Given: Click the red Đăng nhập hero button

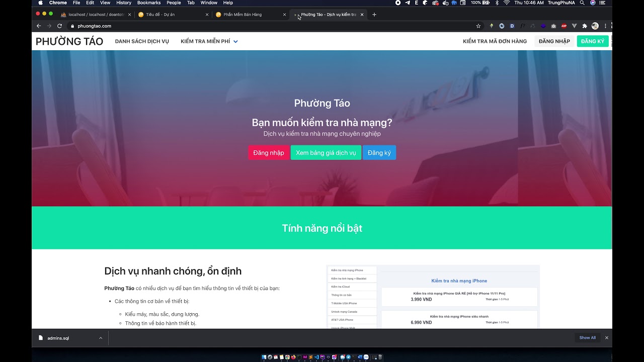Looking at the screenshot, I should 269,153.
